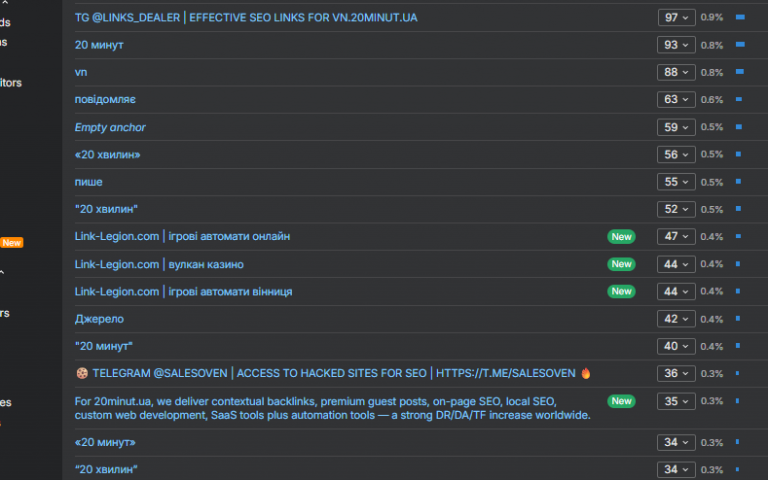Open the 40 dropdown for "20 минут"
The image size is (768, 480).
pos(676,346)
